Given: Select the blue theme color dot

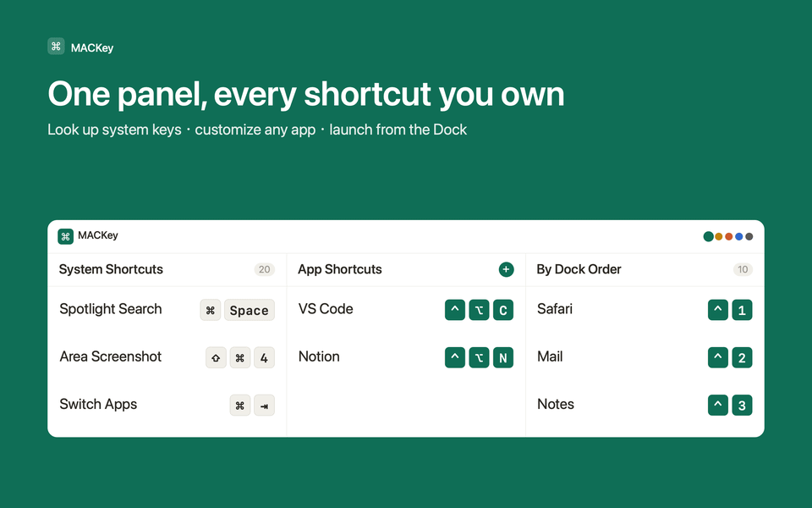Looking at the screenshot, I should coord(739,237).
